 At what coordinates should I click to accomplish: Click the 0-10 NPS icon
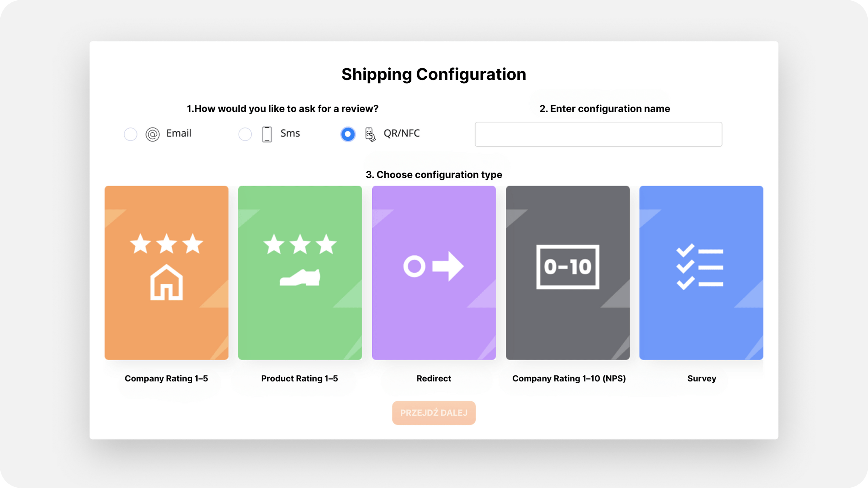(x=568, y=267)
